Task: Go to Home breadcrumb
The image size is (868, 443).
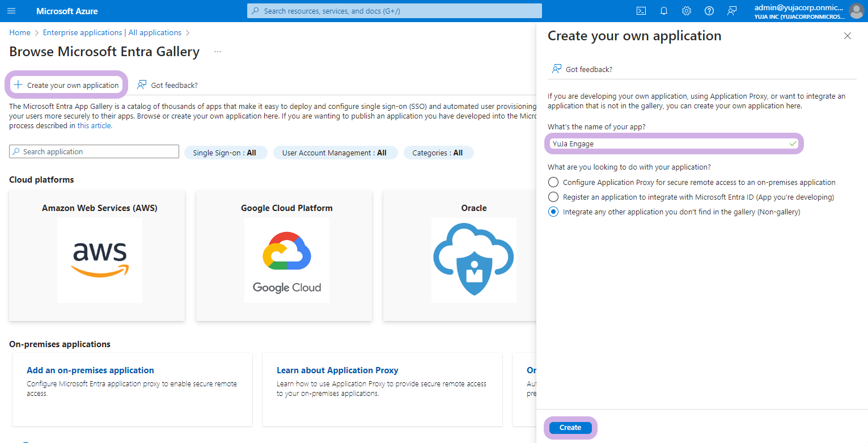Action: [20, 32]
